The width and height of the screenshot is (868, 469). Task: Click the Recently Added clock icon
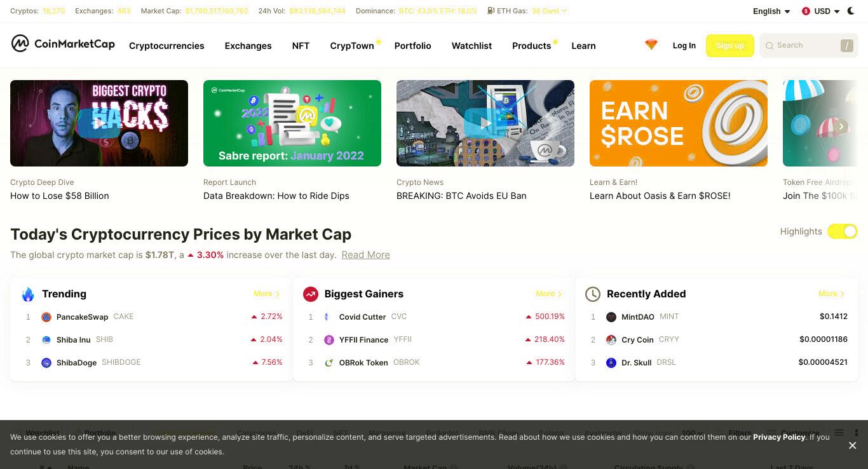(592, 294)
